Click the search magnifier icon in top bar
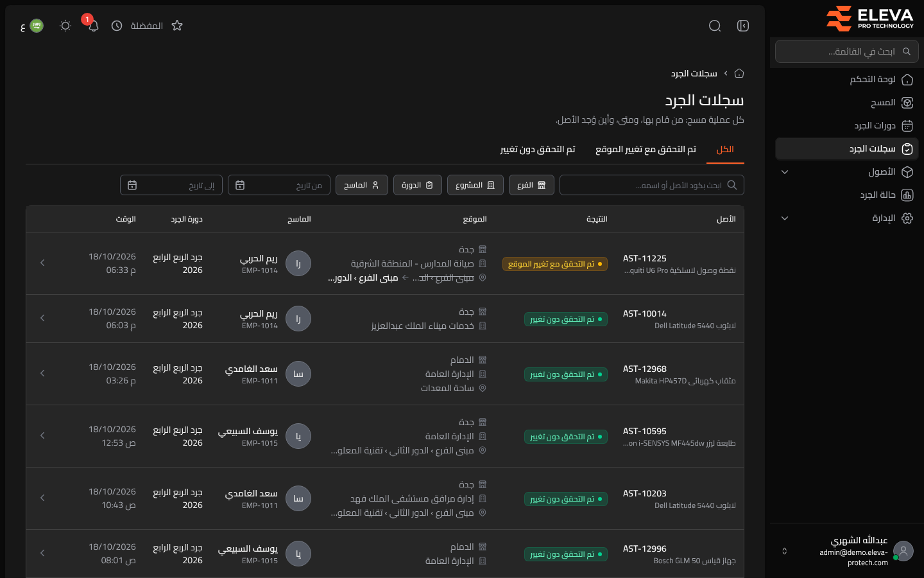This screenshot has height=578, width=924. tap(715, 26)
